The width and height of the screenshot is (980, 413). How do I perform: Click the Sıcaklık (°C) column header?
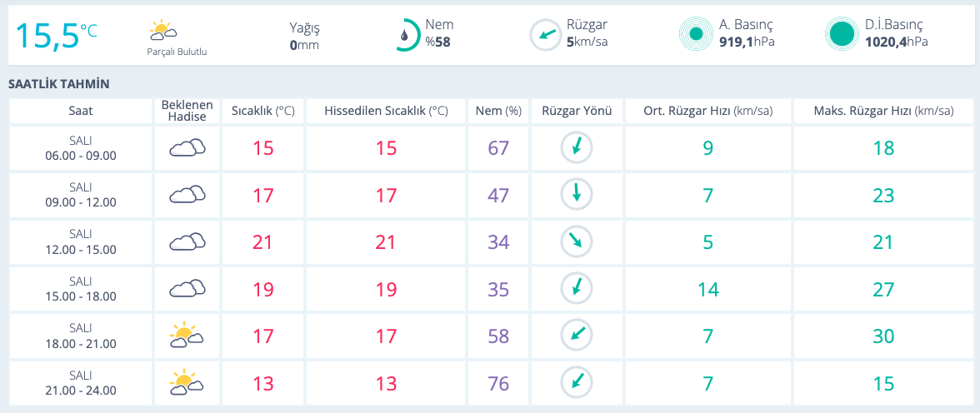(262, 111)
